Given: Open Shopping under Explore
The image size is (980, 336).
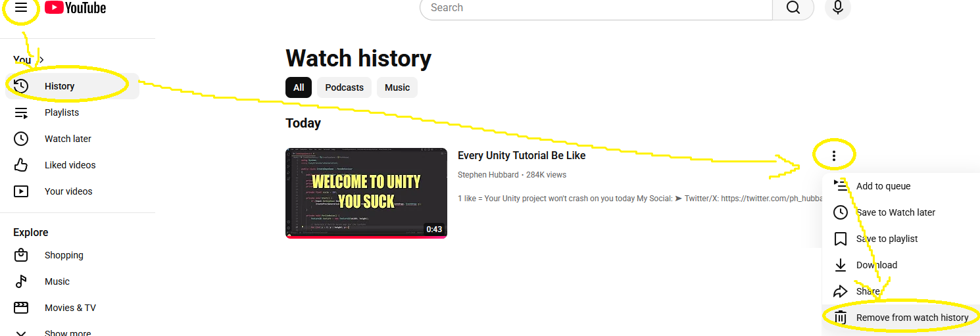Looking at the screenshot, I should (x=72, y=255).
